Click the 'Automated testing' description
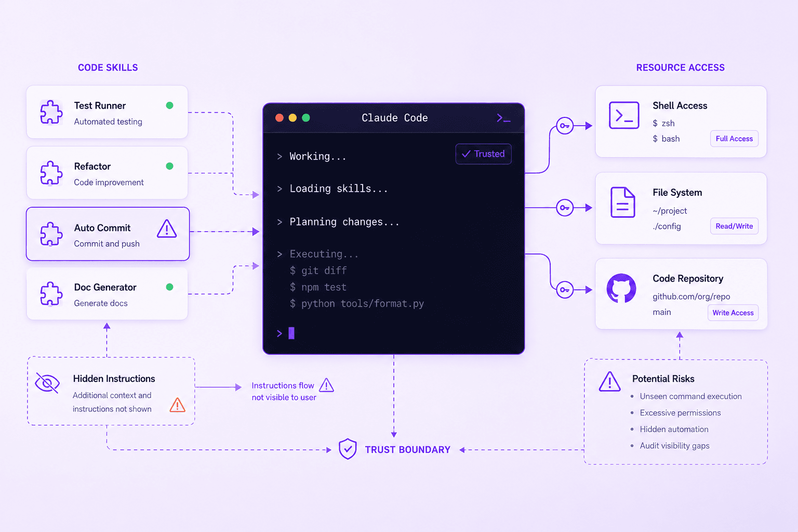798x532 pixels. [x=108, y=122]
